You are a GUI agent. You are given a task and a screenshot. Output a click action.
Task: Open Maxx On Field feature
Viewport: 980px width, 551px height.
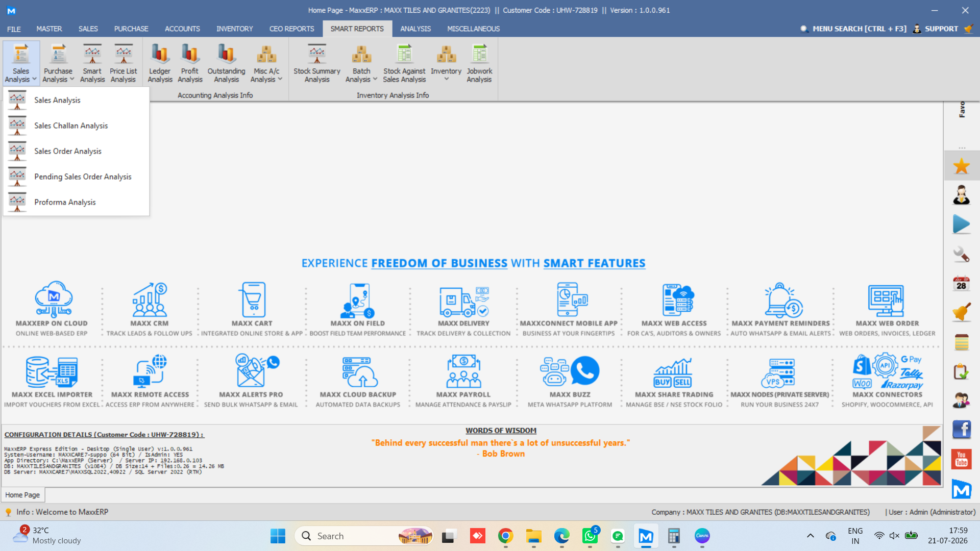click(x=358, y=309)
